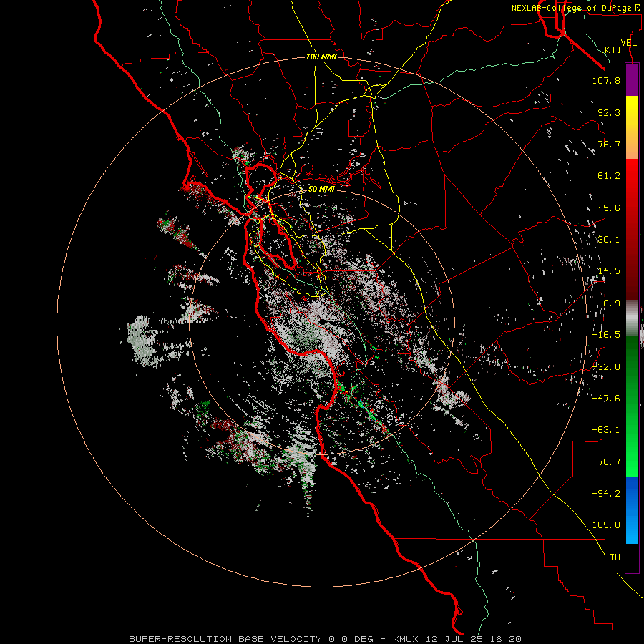Select the -0.9 legend value
This screenshot has height=644, width=644.
pos(609,303)
